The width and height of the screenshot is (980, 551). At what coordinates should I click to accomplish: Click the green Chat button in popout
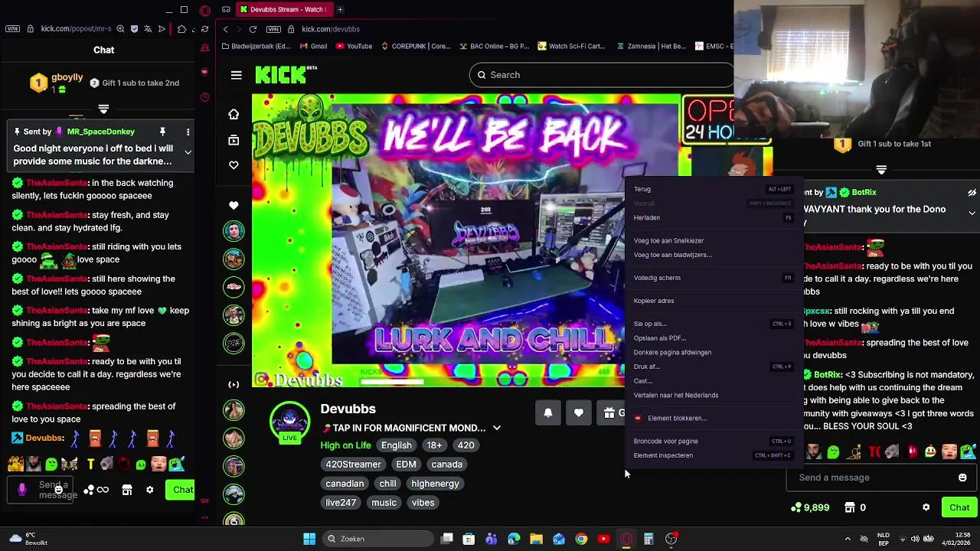tap(181, 490)
